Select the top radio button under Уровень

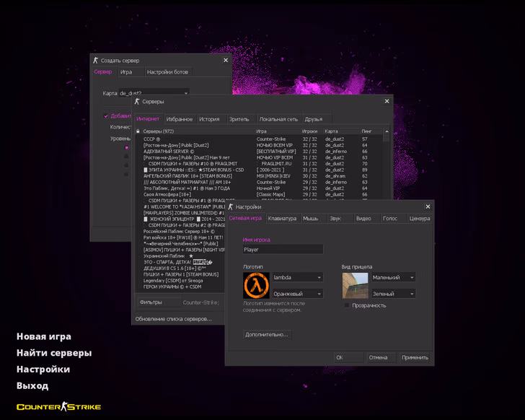(x=126, y=147)
